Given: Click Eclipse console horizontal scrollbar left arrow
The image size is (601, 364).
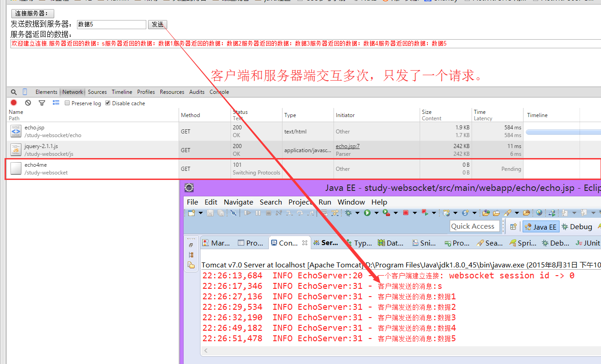Looking at the screenshot, I should (206, 350).
